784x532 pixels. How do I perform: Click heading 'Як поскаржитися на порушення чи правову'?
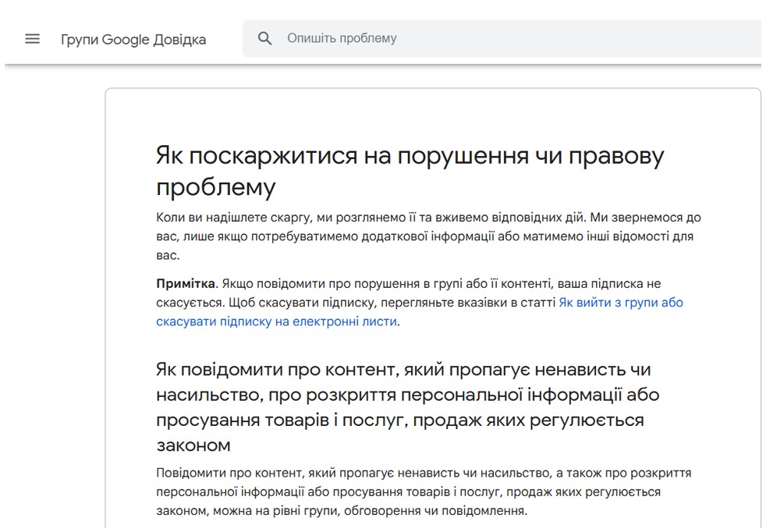tap(410, 156)
